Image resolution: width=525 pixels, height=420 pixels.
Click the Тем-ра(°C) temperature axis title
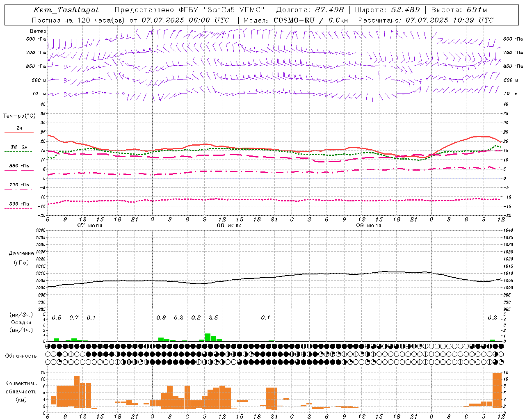click(x=19, y=116)
